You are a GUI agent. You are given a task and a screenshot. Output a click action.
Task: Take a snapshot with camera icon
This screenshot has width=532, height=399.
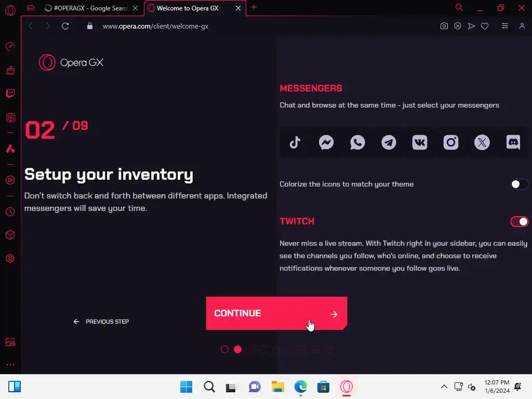(444, 26)
